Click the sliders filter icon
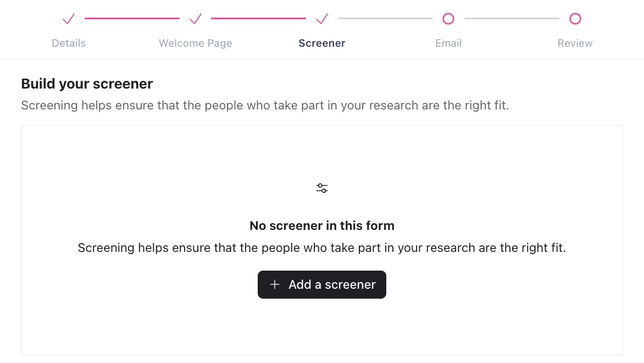644x363 pixels. click(x=322, y=188)
